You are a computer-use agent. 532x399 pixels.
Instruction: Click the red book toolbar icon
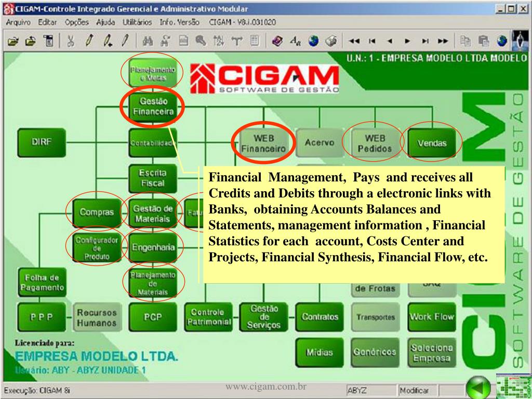[x=277, y=42]
